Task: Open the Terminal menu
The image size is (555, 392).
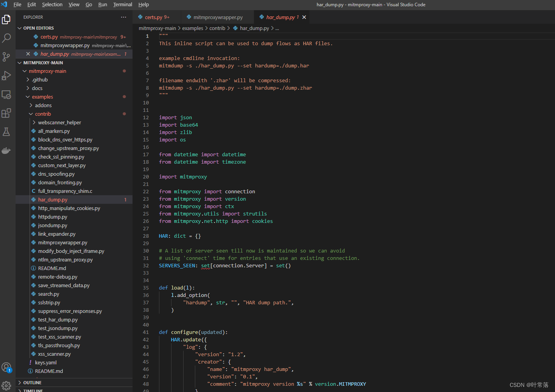Action: [123, 4]
